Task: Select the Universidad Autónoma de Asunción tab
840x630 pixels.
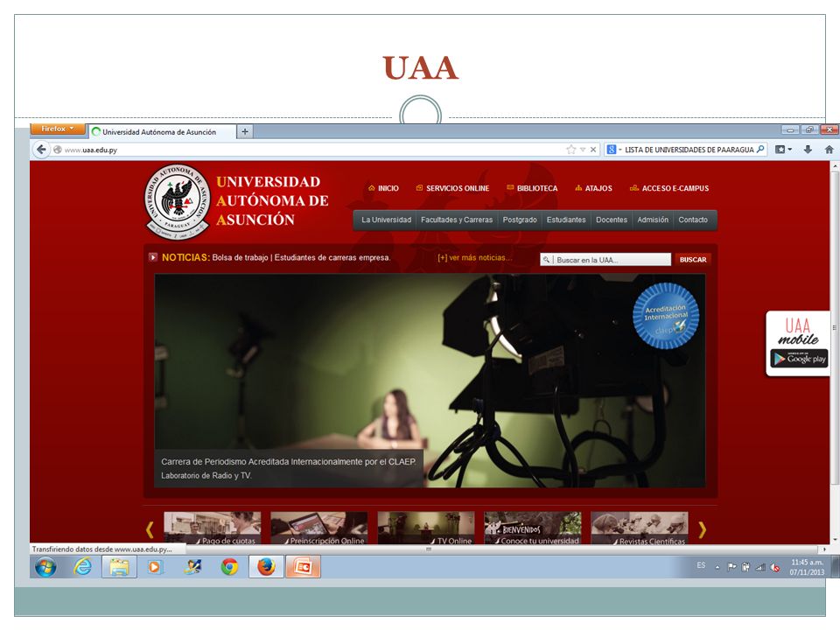Action: [x=163, y=131]
